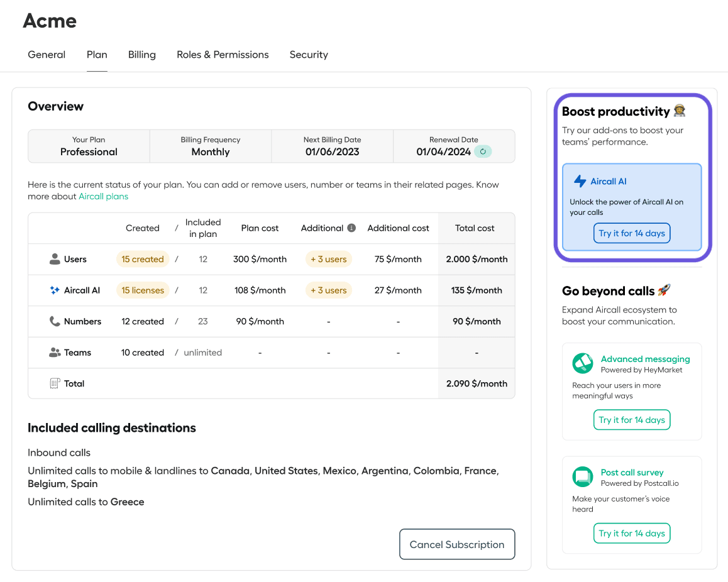The image size is (728, 582).
Task: Click the Users row person icon
Action: 55,258
